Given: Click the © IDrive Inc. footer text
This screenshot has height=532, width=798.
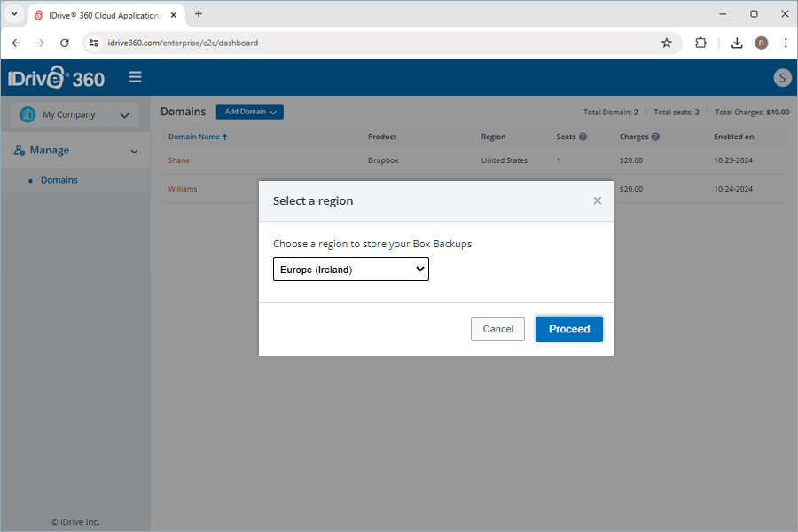Looking at the screenshot, I should click(75, 522).
